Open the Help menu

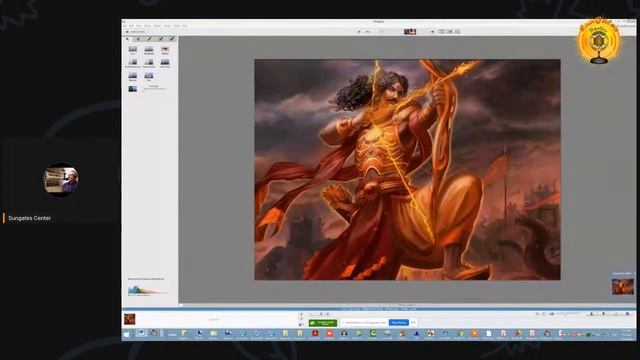click(x=185, y=26)
